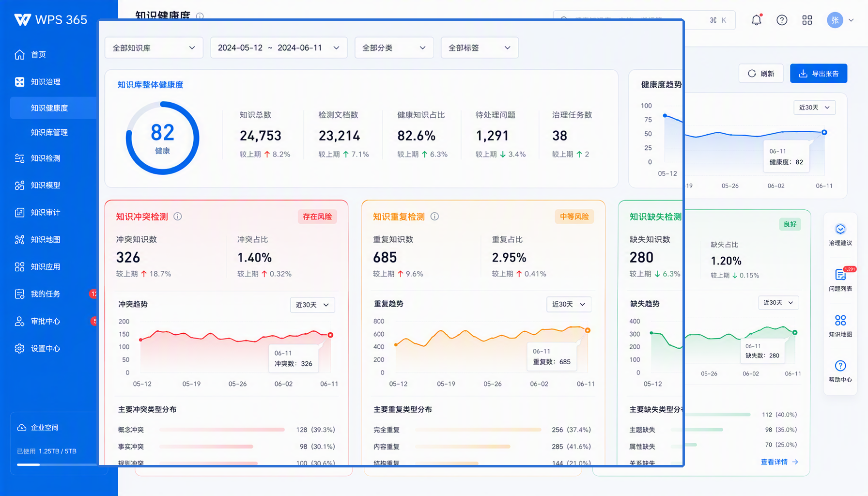Expand the user avatar menu arrow
This screenshot has width=868, height=496.
(851, 20)
